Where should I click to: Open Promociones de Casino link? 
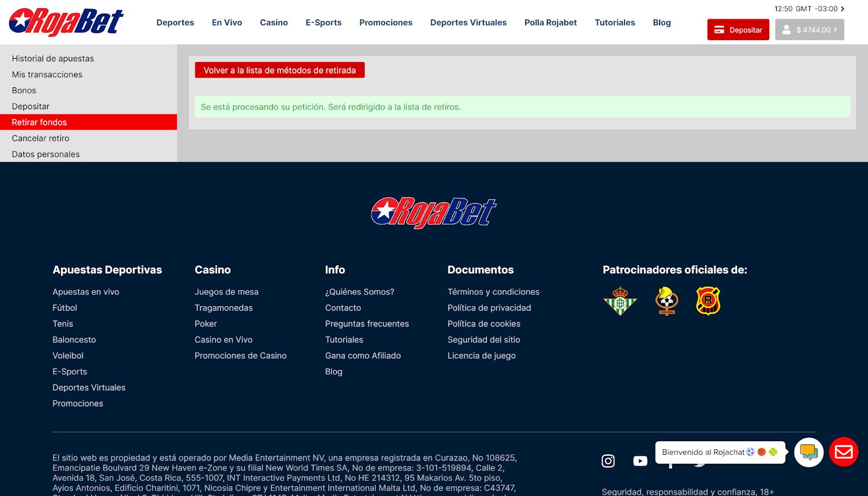pos(240,356)
